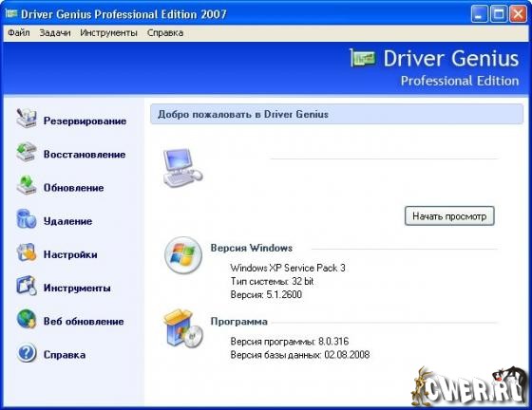
Task: Click the Версия программы: 8.0.316 text
Action: tap(290, 342)
